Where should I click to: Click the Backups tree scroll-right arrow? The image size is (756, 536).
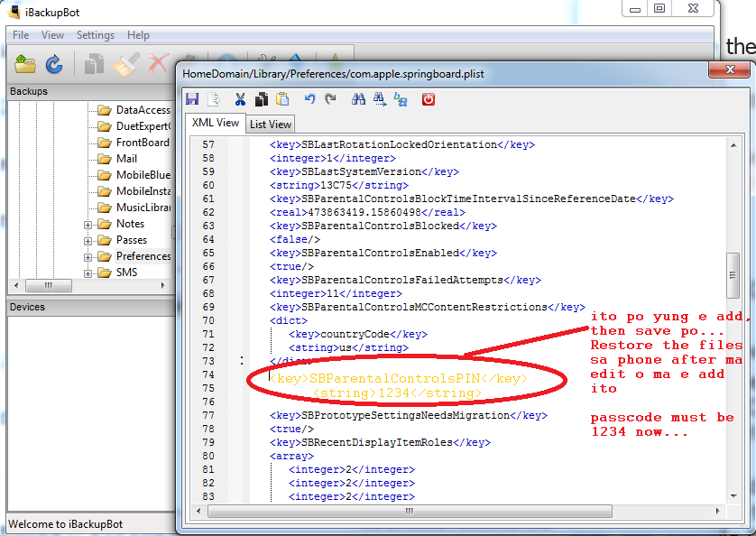click(163, 286)
